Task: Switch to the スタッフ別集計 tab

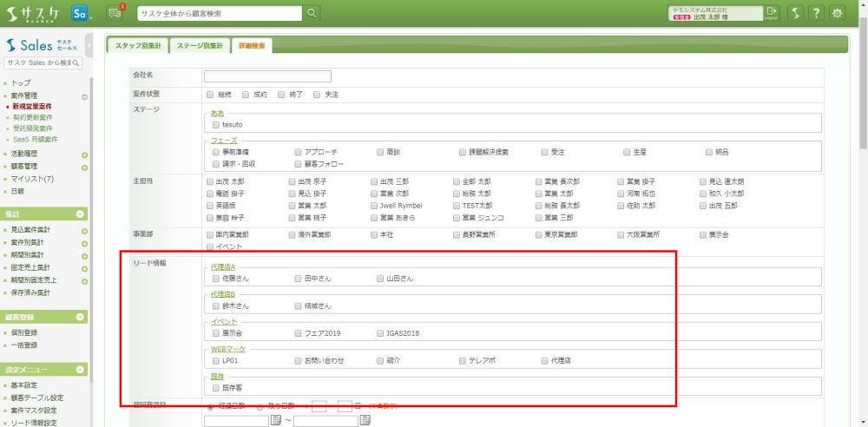Action: coord(135,46)
